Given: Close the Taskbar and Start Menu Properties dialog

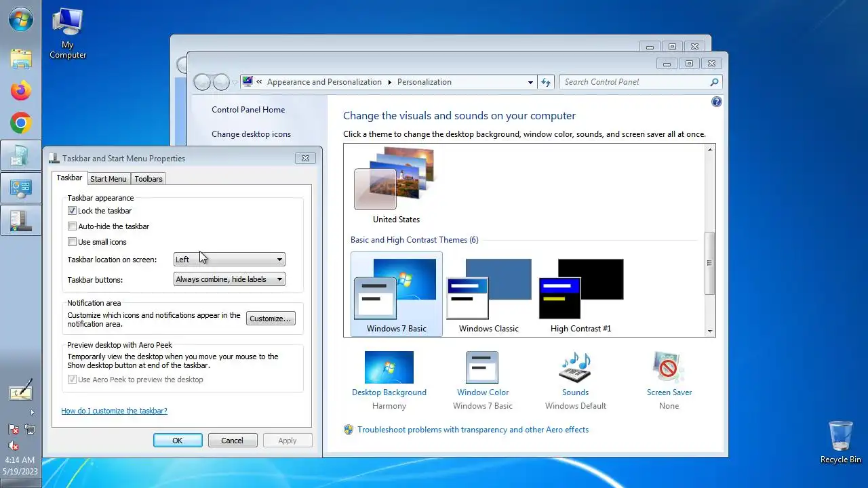Looking at the screenshot, I should (x=305, y=158).
